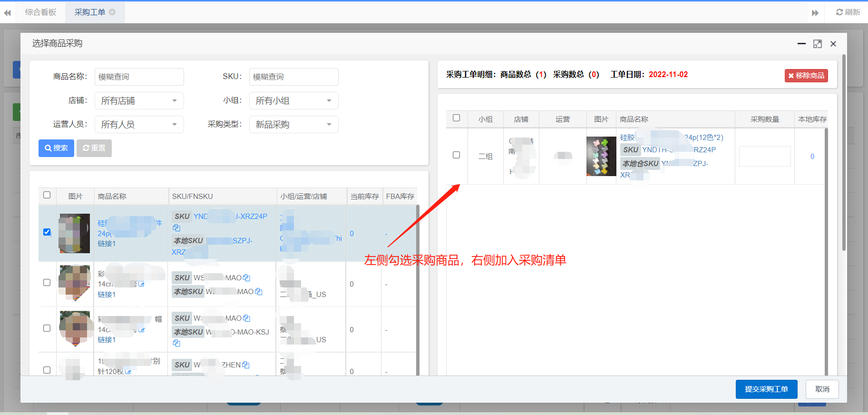
Task: Open the 小组 所有小组 dropdown
Action: pos(294,101)
